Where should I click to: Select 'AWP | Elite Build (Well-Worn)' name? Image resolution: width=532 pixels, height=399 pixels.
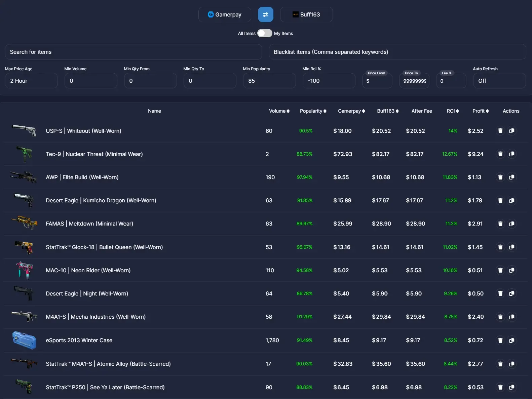(x=82, y=177)
